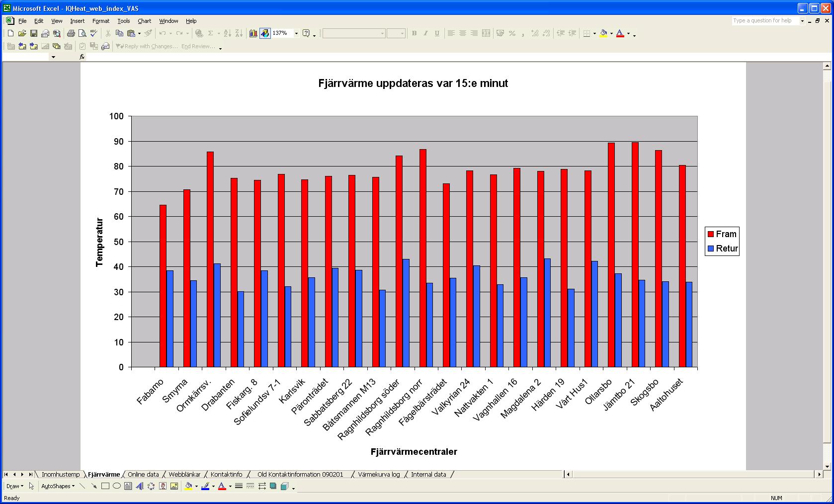Open the Chart menu
The image size is (834, 504).
click(144, 21)
